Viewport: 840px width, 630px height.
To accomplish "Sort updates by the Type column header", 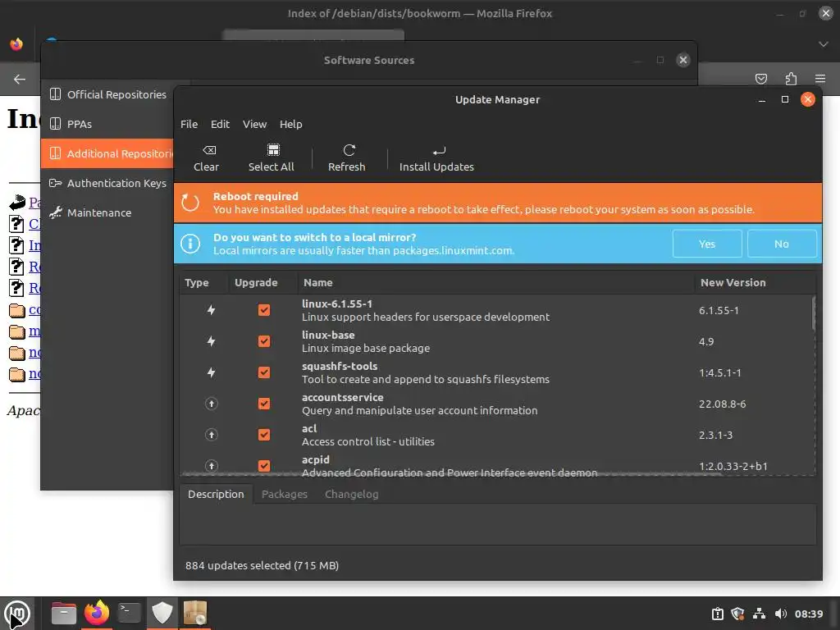I will [203, 282].
